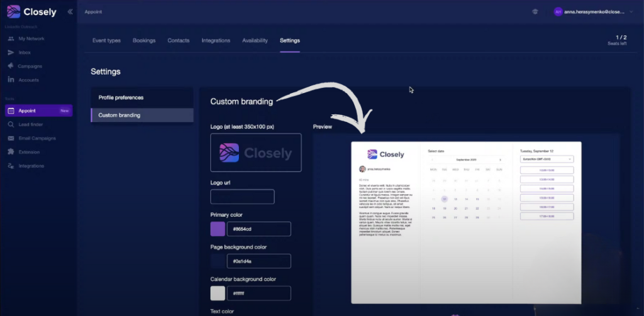
Task: Open Accounts via the LinkedIn icon
Action: pyautogui.click(x=11, y=80)
